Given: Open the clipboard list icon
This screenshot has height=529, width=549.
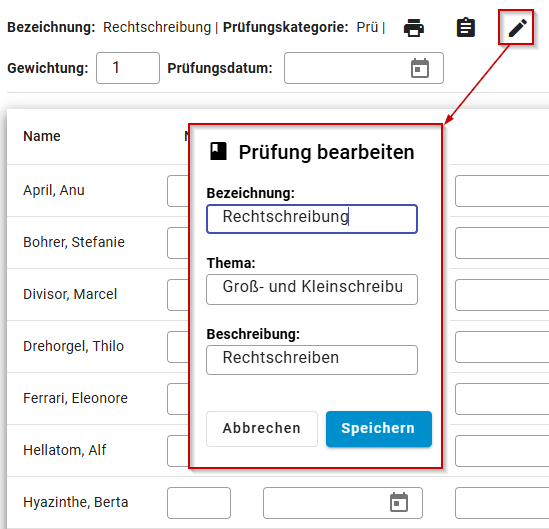Looking at the screenshot, I should pyautogui.click(x=466, y=27).
